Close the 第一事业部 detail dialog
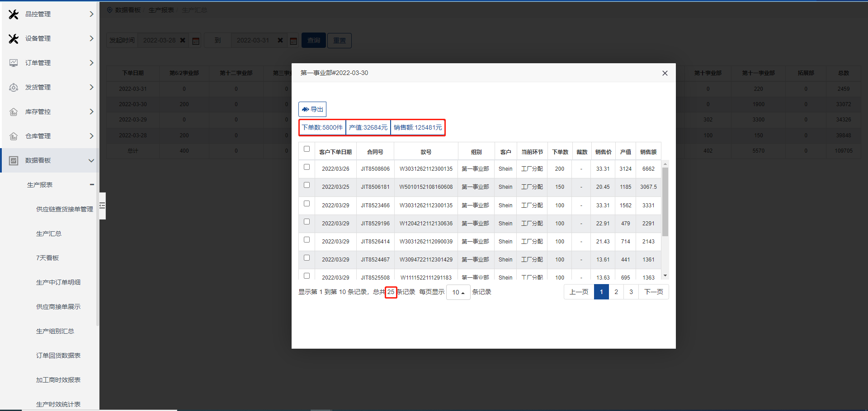This screenshot has height=411, width=868. 665,73
